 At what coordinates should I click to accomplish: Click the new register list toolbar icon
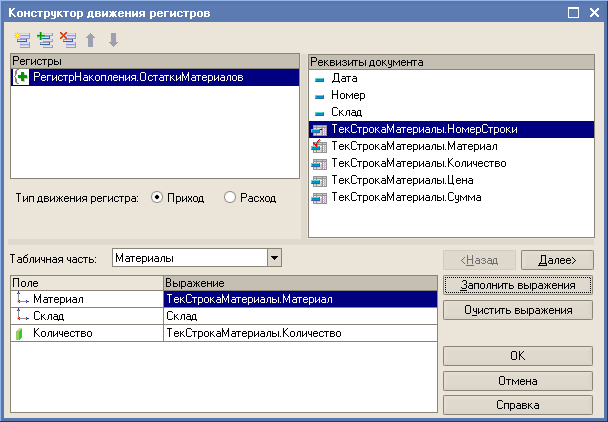(x=22, y=40)
